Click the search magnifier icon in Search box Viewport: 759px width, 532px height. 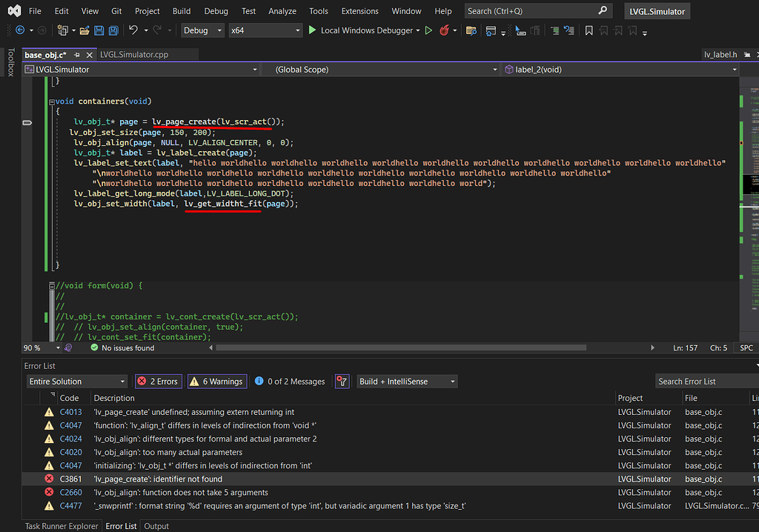pyautogui.click(x=603, y=10)
